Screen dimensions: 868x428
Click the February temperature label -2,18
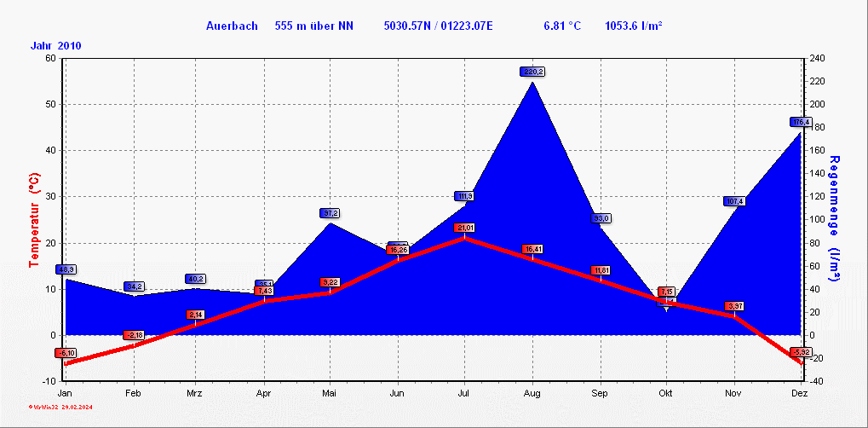click(x=134, y=334)
